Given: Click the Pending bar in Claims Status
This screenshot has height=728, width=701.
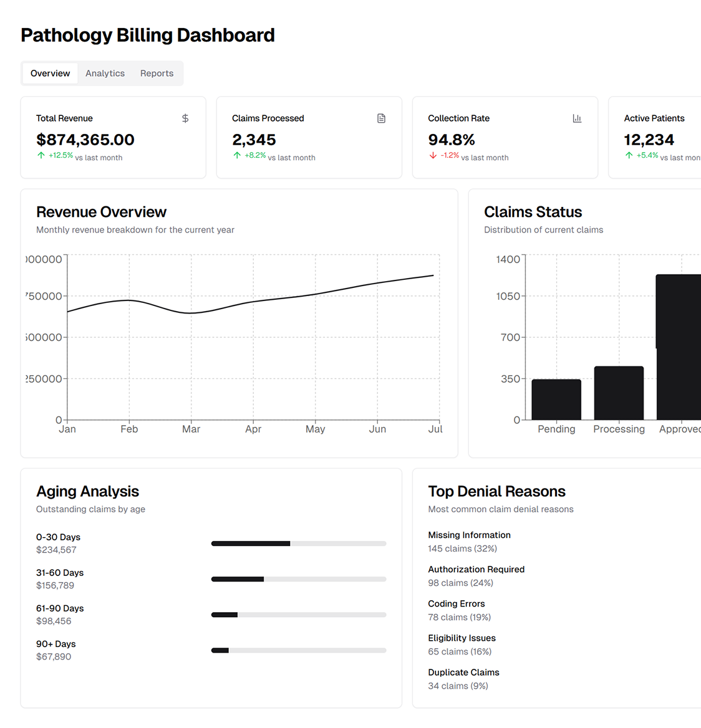Looking at the screenshot, I should pos(556,400).
